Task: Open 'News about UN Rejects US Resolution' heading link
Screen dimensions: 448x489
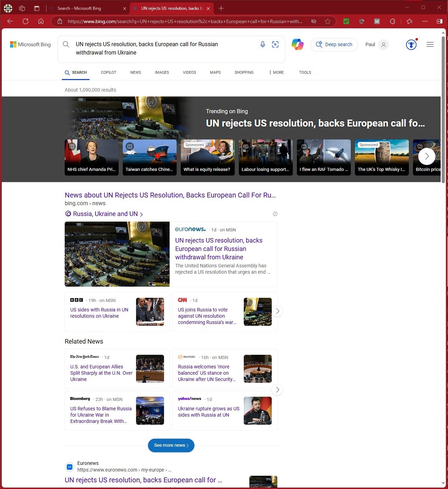Action: (170, 195)
